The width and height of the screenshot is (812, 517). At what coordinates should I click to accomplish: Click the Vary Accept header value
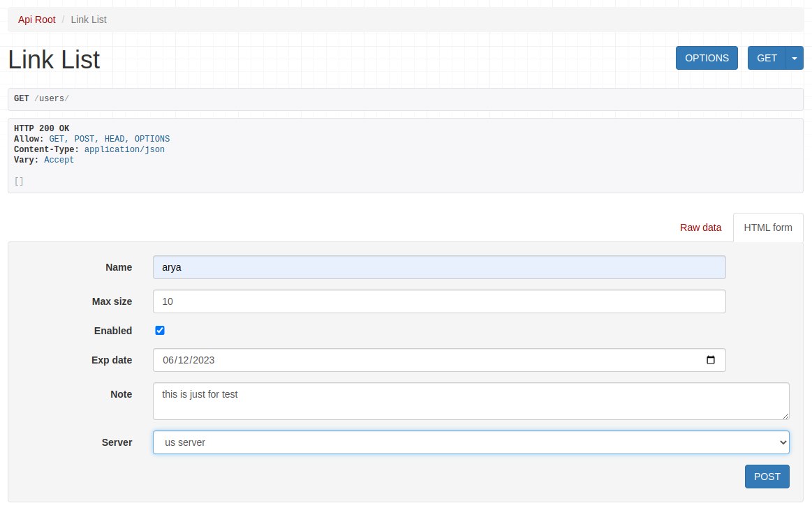click(x=59, y=160)
